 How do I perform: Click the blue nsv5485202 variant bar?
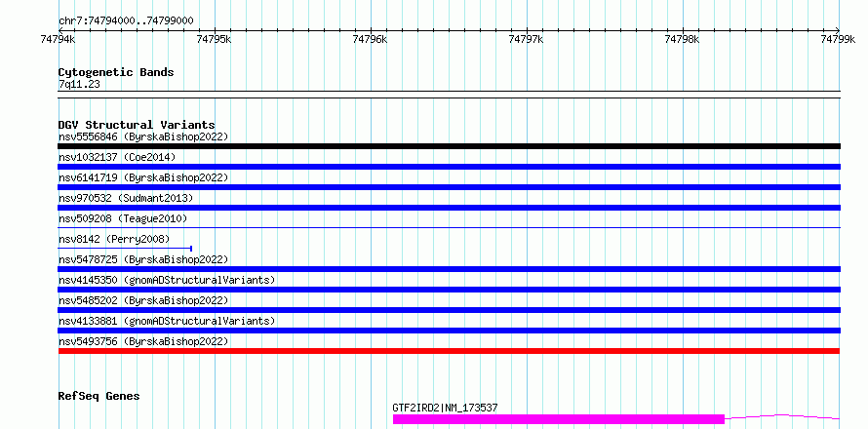(449, 310)
